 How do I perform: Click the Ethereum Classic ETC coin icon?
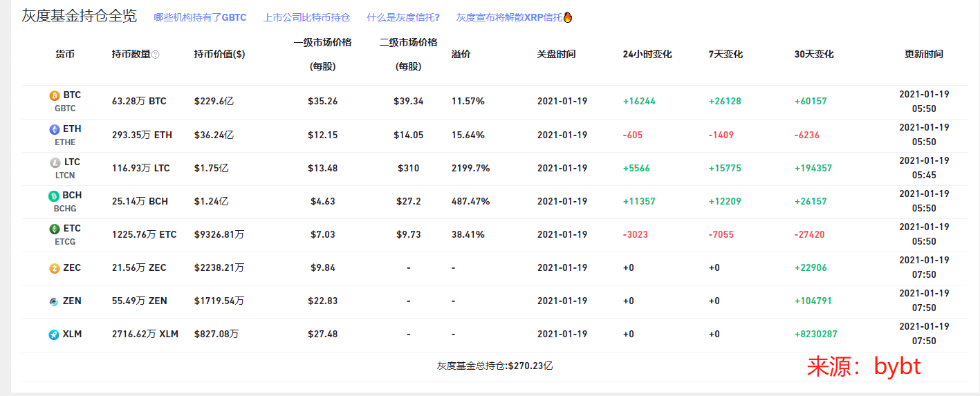(x=55, y=229)
